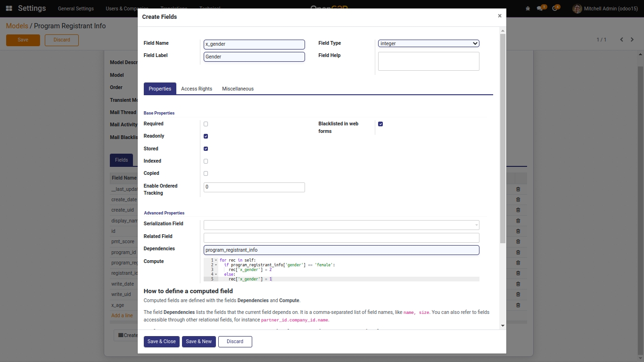Click the previous record arrow

[x=621, y=40]
